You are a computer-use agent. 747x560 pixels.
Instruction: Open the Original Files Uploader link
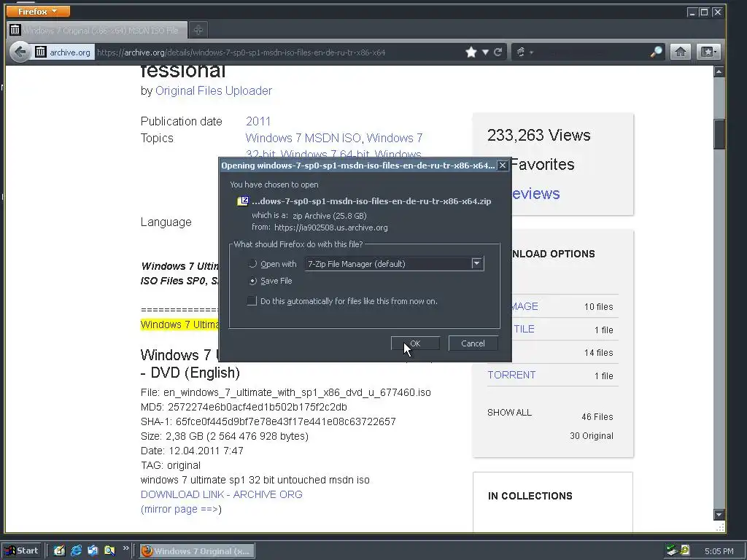click(214, 90)
